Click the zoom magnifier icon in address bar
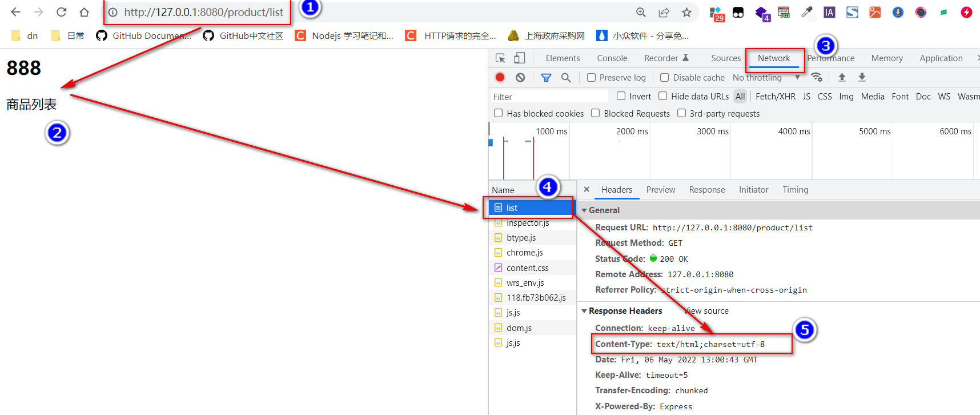The image size is (980, 415). click(641, 12)
